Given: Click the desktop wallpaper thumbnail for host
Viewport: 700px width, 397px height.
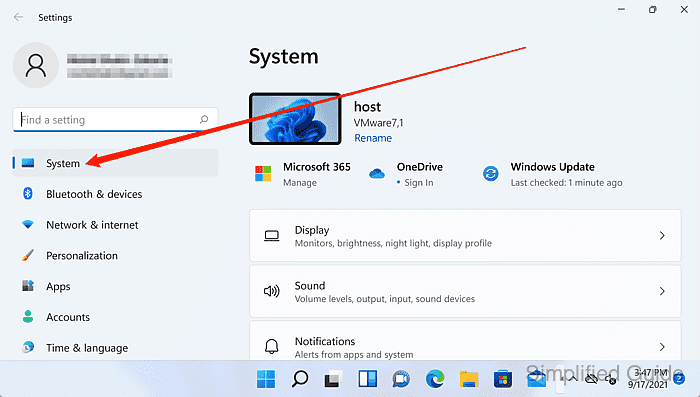Looking at the screenshot, I should [295, 119].
